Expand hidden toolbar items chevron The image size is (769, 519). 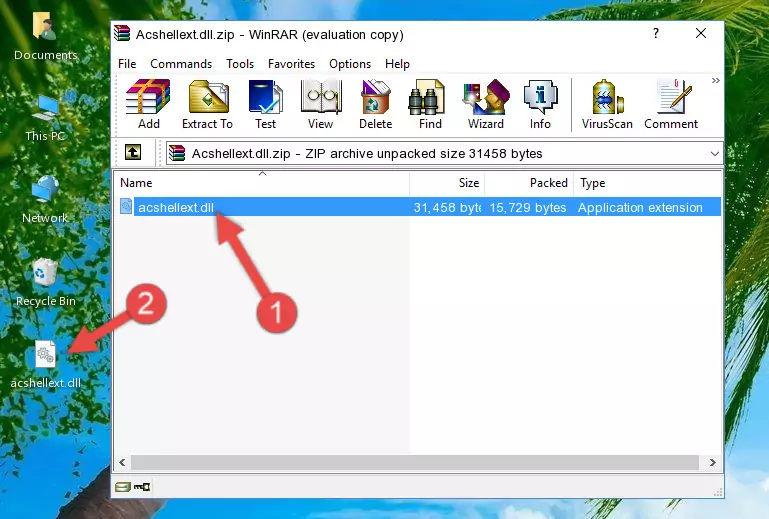click(716, 80)
